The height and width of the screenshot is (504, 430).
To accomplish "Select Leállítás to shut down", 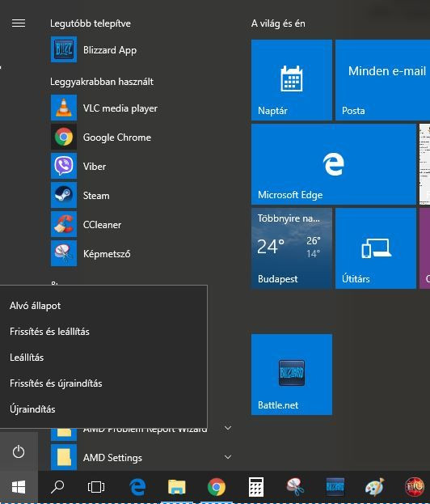I will click(103, 357).
